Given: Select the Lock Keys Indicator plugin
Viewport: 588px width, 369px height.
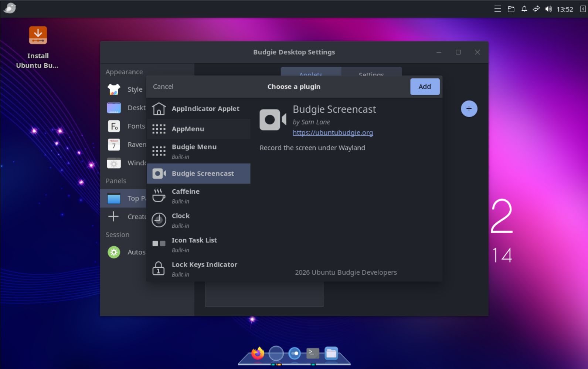Looking at the screenshot, I should (x=199, y=269).
